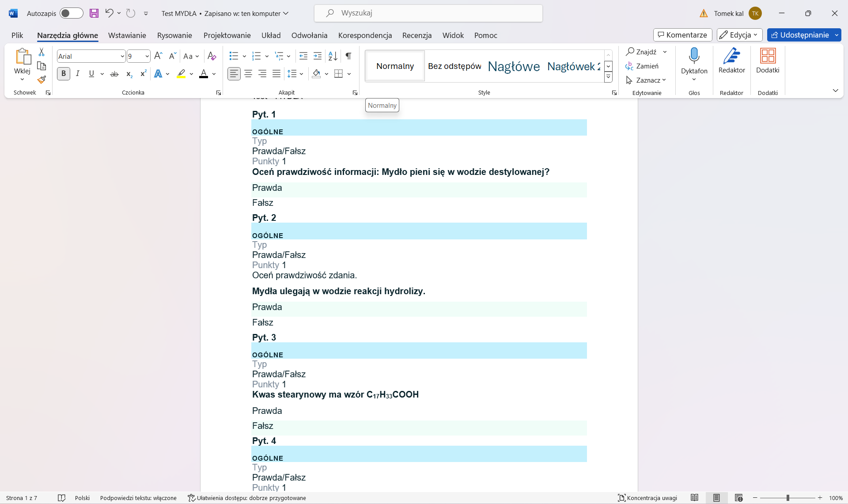Click the Udostępnianie share button

pyautogui.click(x=800, y=35)
